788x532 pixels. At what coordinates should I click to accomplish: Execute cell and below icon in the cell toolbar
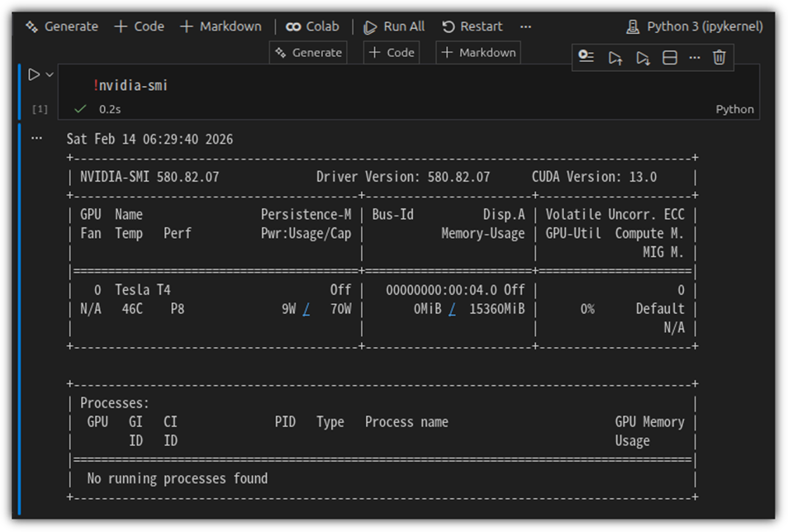pyautogui.click(x=643, y=58)
